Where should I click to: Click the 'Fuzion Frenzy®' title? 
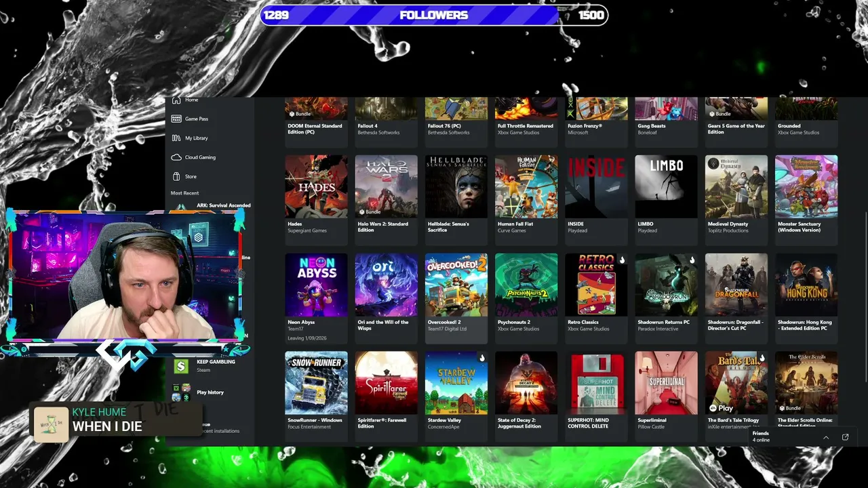coord(585,126)
